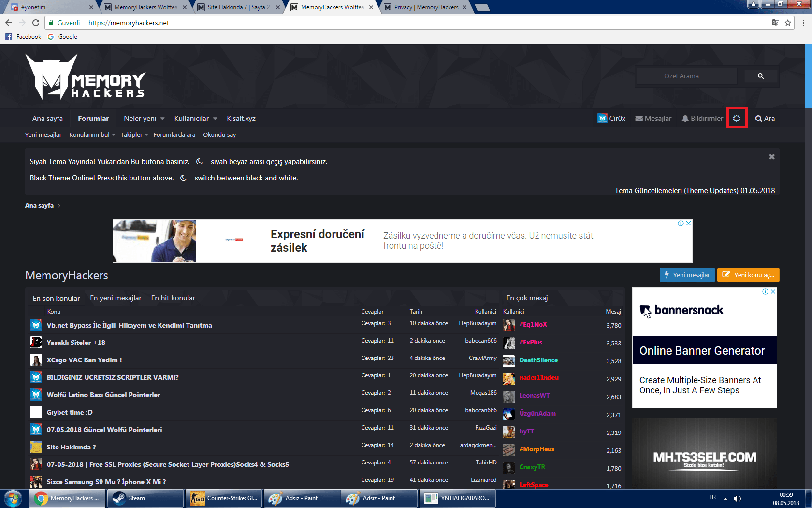
Task: Switch to Site Hakkında browser tab
Action: point(238,7)
